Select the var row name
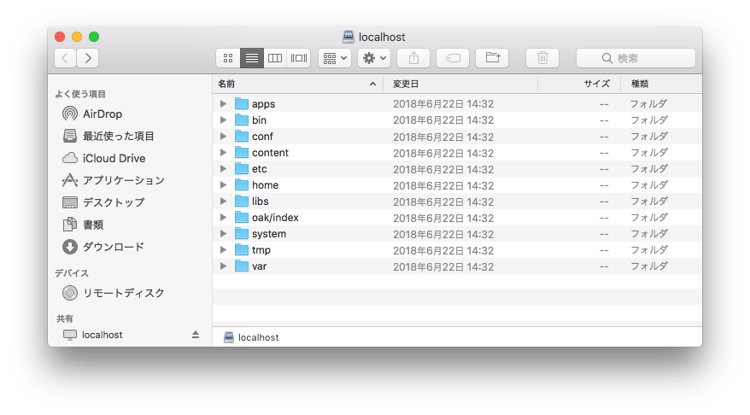The height and width of the screenshot is (415, 750). coord(259,266)
